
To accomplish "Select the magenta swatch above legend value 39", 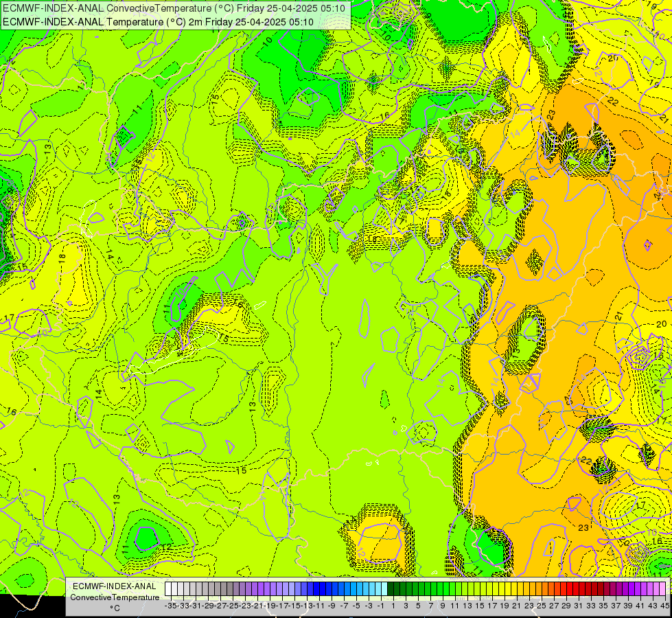I will point(625,588).
